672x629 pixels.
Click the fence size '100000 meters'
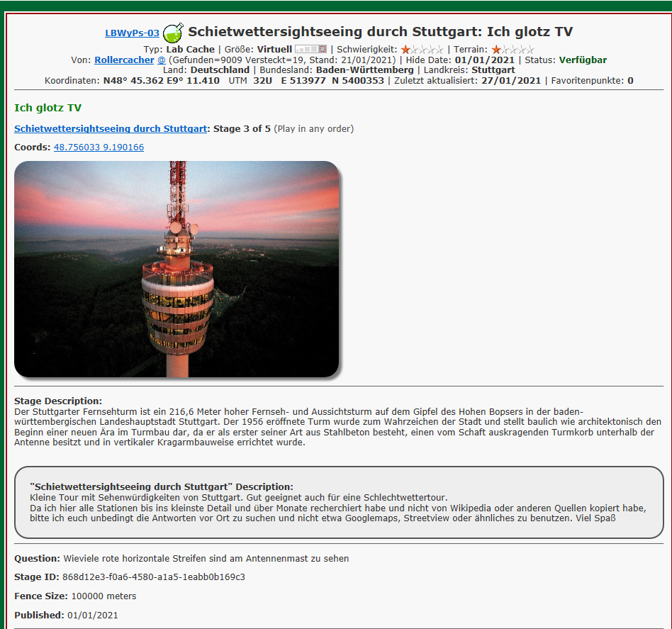pos(103,596)
